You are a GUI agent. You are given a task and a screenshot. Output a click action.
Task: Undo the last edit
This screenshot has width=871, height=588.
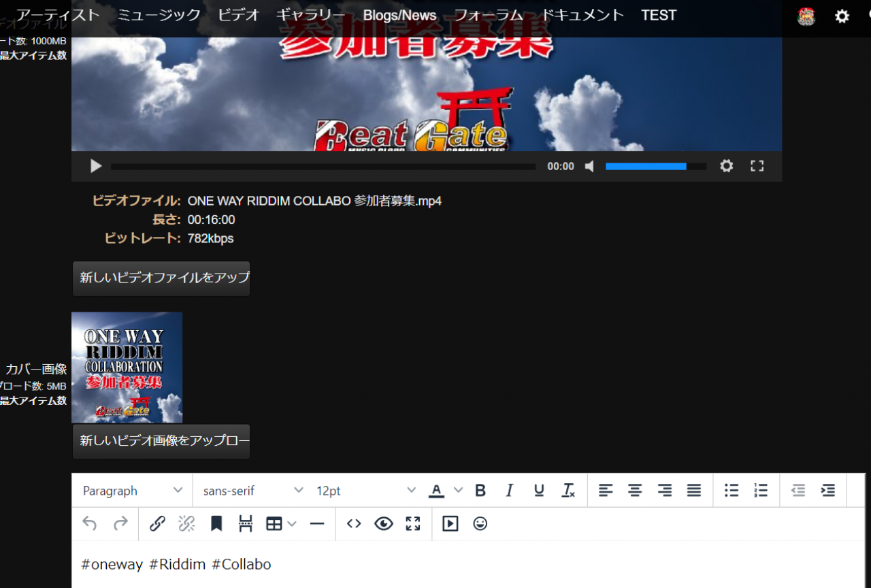point(90,523)
